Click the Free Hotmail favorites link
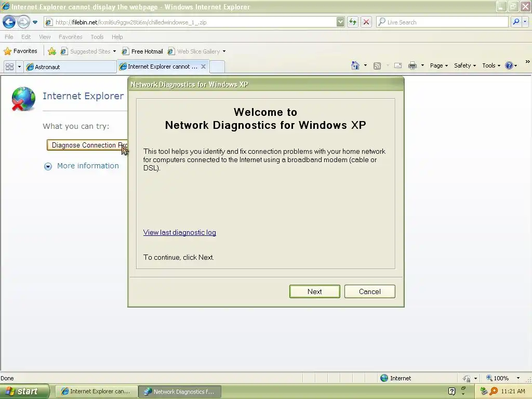532x399 pixels. [142, 51]
